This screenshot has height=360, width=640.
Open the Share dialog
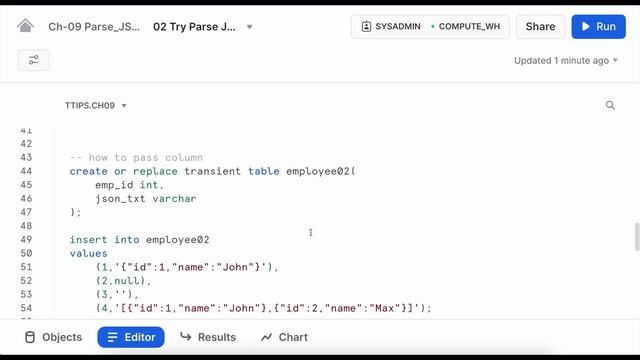pyautogui.click(x=540, y=27)
